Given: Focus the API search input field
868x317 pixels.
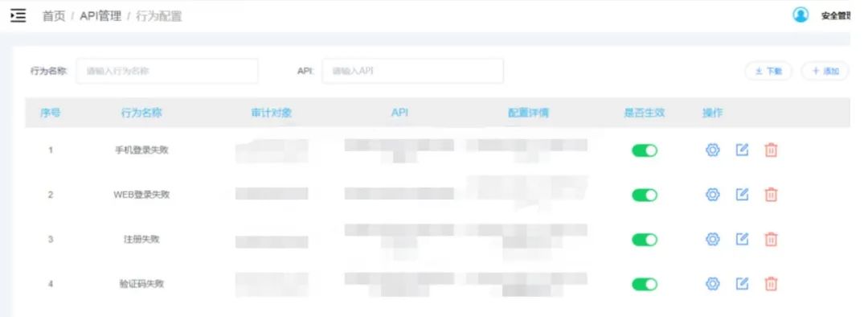Looking at the screenshot, I should pyautogui.click(x=413, y=71).
